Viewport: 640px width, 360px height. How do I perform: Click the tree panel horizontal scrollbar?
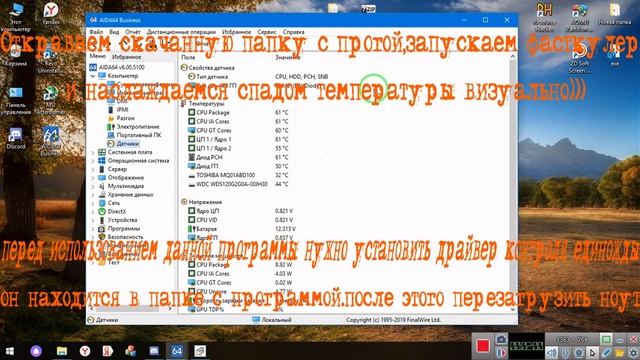pos(131,309)
